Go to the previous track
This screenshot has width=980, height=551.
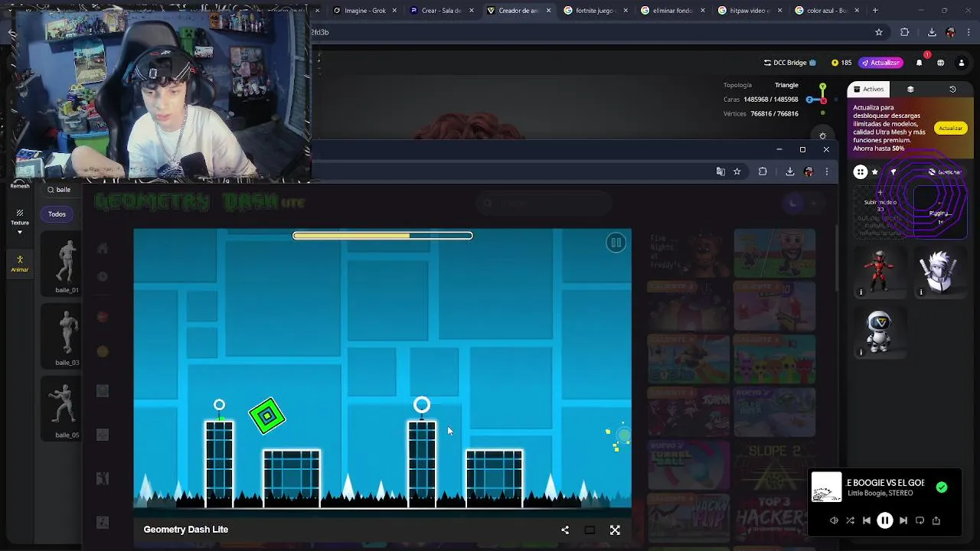[867, 520]
